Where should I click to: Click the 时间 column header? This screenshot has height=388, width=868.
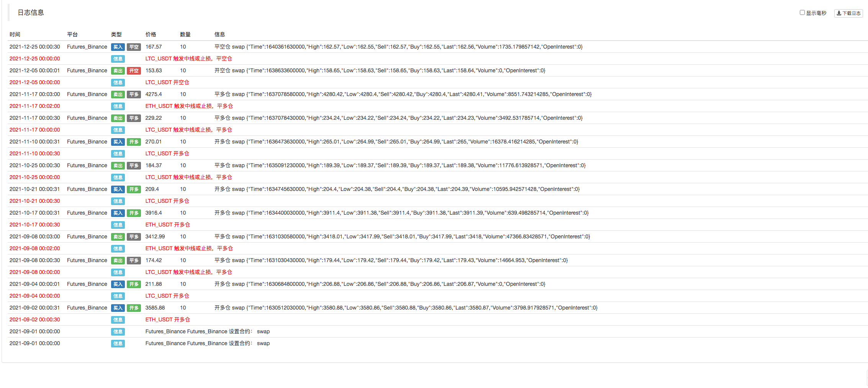(15, 34)
